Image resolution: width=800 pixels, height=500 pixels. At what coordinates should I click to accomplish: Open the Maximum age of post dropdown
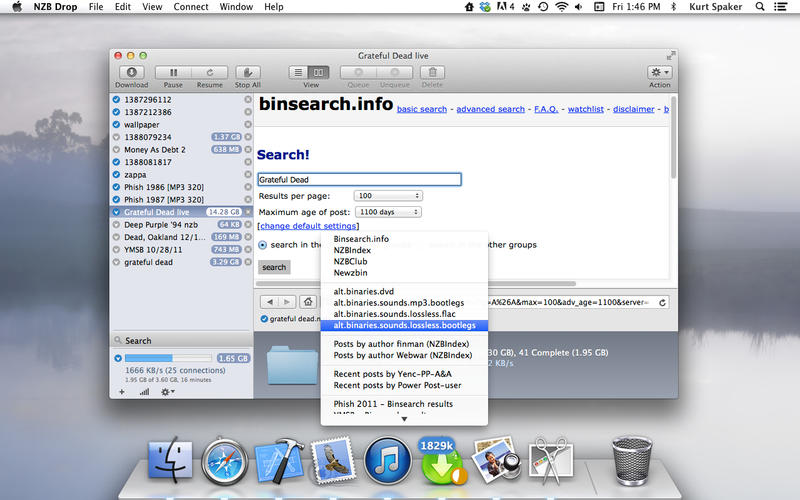(x=388, y=212)
